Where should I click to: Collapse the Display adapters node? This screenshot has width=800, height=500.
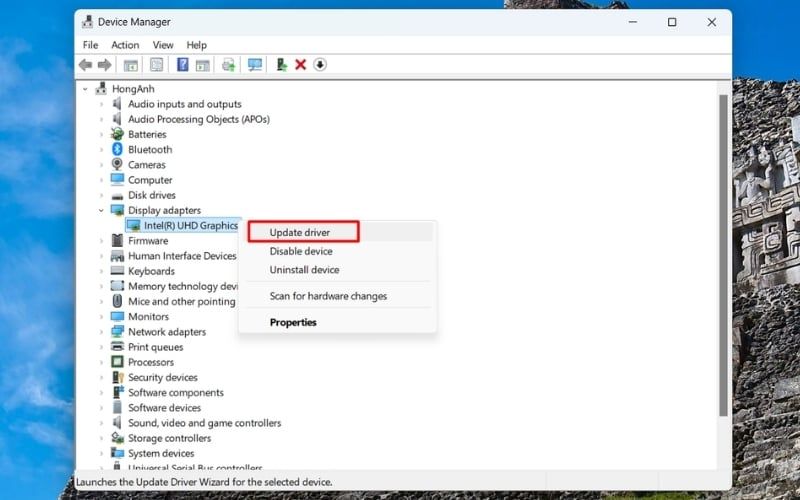click(102, 211)
